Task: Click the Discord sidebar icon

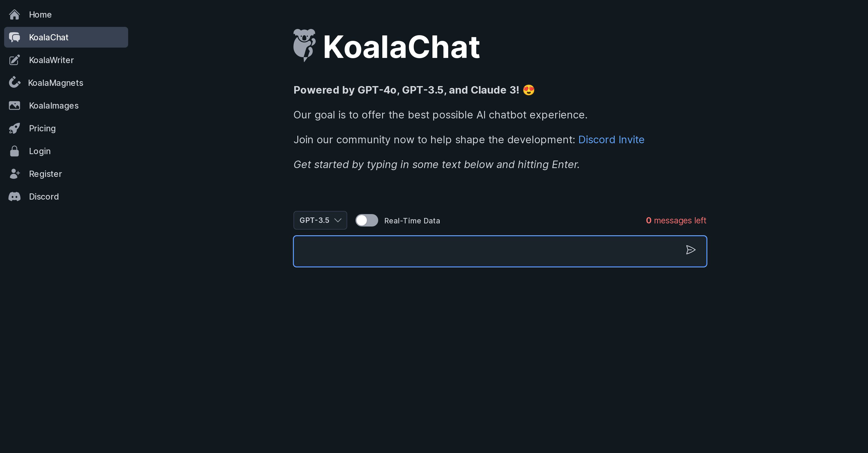Action: point(15,197)
